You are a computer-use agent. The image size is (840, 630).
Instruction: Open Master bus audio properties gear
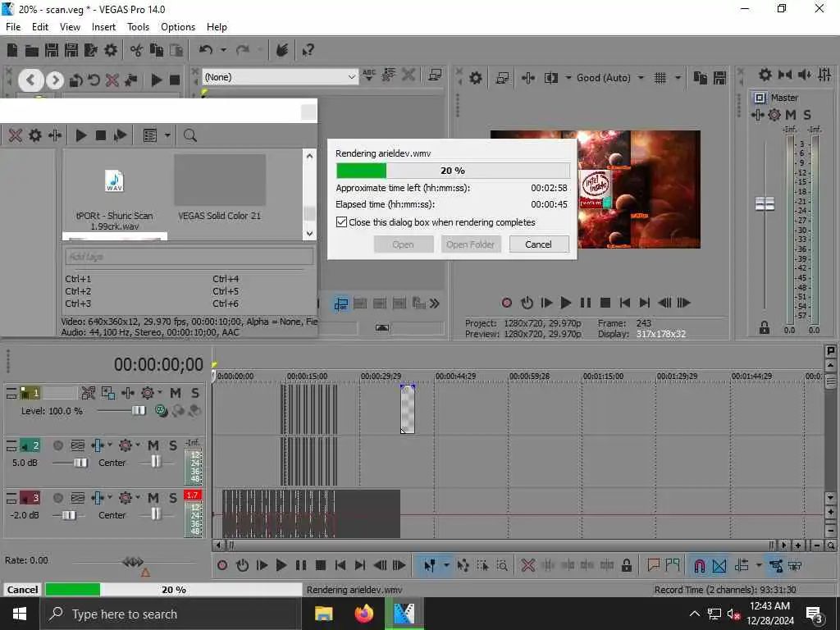click(x=765, y=75)
